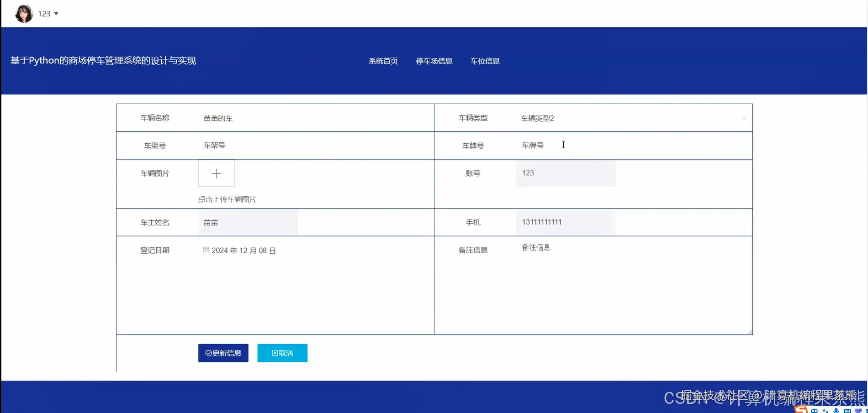
Task: Click the 取消 button
Action: coord(282,353)
